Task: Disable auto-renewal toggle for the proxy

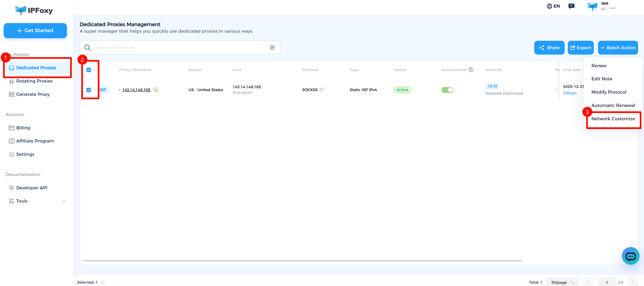Action: (447, 90)
